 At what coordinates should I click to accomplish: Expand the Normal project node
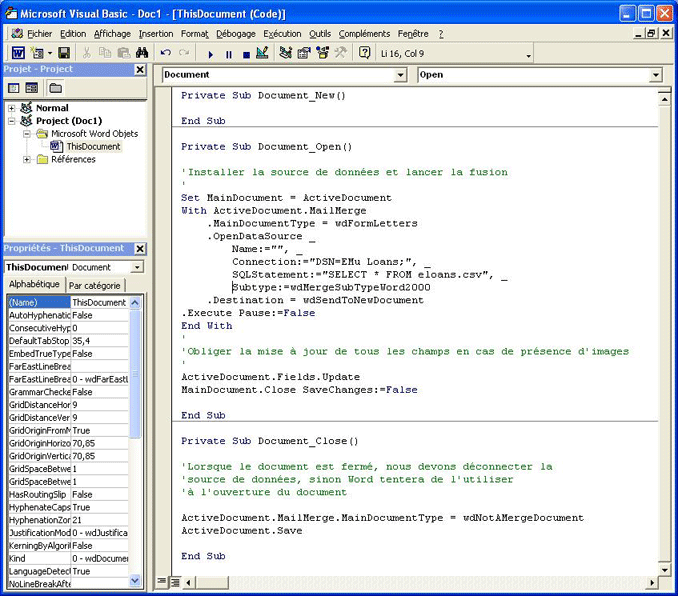point(12,108)
